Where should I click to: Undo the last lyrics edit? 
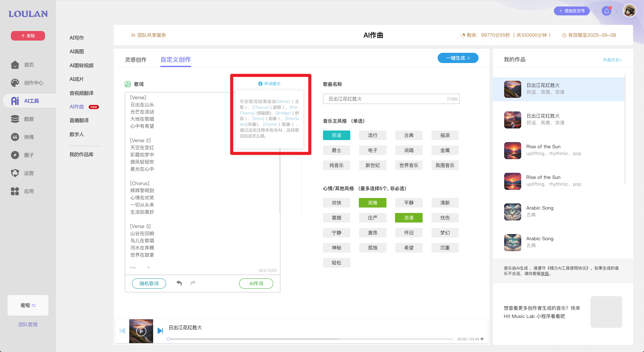179,283
